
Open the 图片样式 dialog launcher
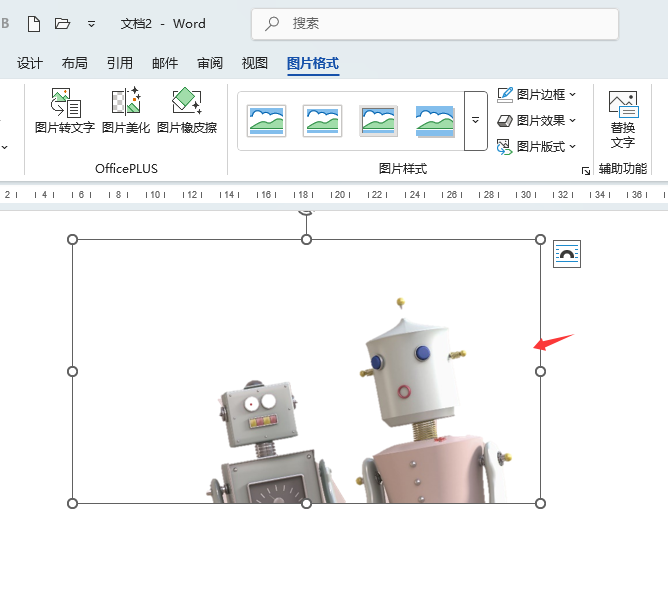coord(586,171)
